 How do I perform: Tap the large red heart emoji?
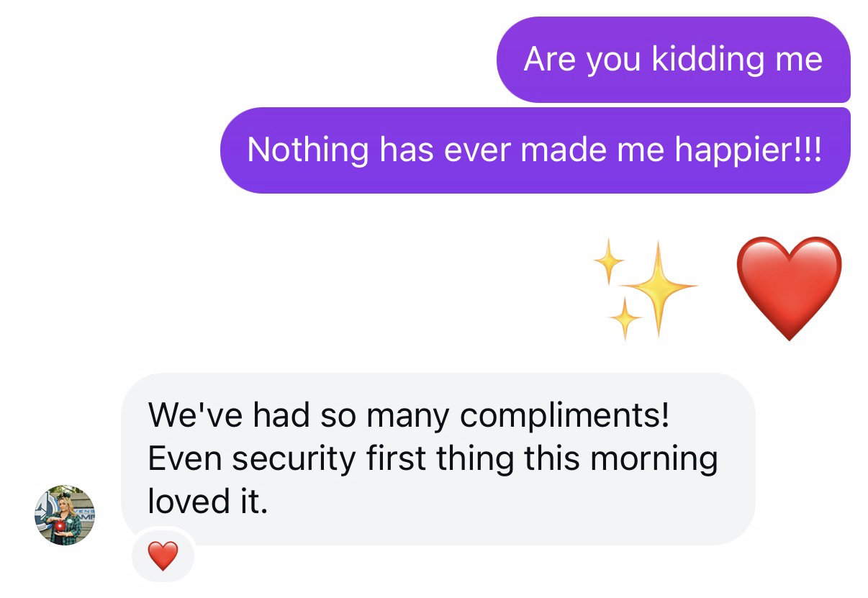(789, 288)
